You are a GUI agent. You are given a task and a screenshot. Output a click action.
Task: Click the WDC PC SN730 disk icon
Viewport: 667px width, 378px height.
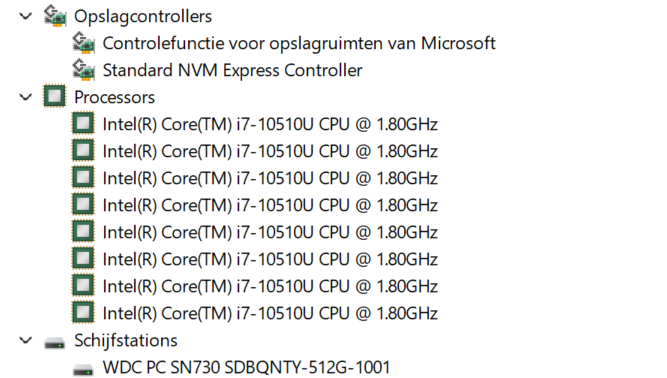83,369
